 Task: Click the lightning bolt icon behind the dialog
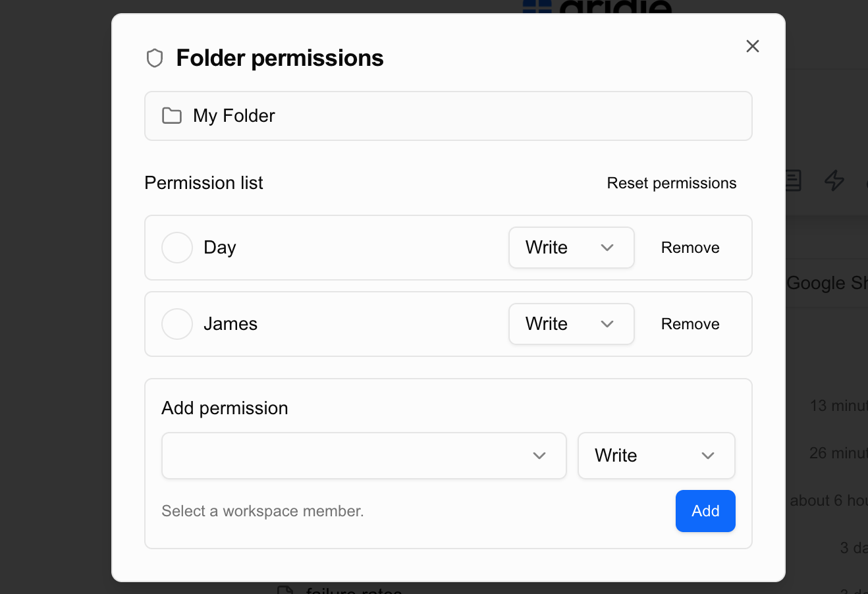coord(834,180)
